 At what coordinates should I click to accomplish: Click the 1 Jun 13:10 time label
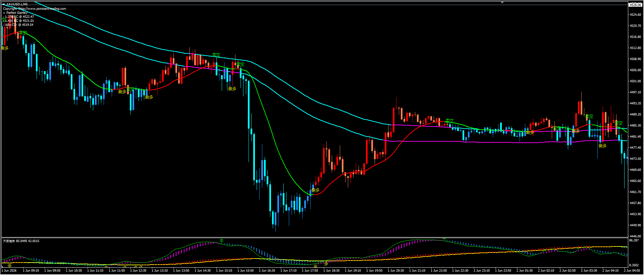tap(160, 271)
